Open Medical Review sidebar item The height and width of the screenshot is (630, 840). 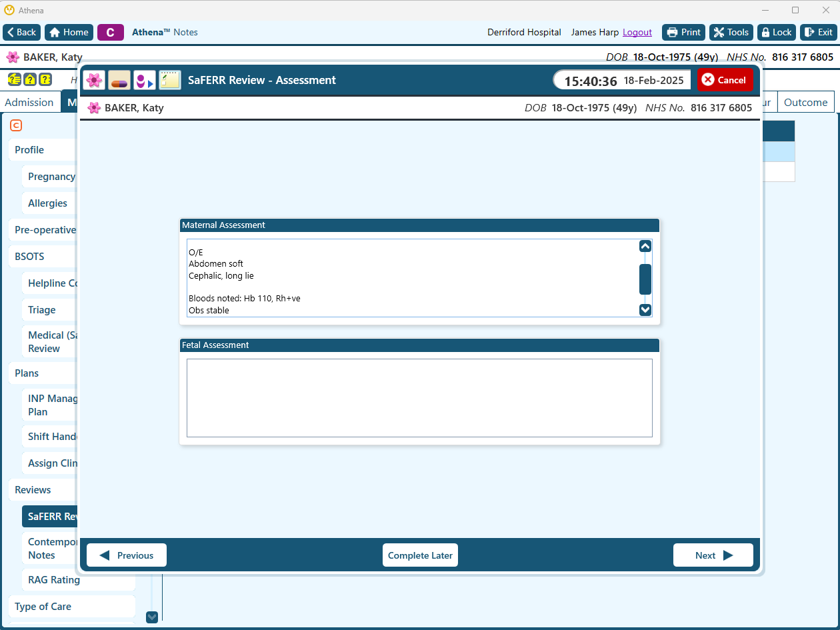point(49,342)
